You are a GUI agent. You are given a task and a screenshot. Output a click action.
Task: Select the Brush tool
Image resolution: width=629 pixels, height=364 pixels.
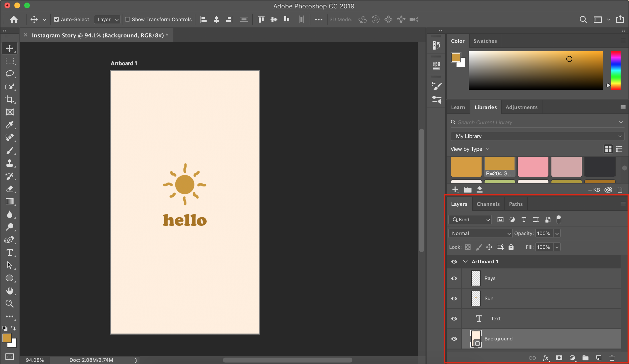click(x=10, y=150)
